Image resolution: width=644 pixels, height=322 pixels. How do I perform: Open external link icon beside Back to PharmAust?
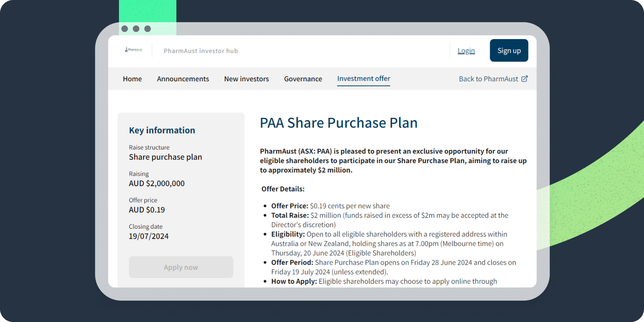pos(524,79)
